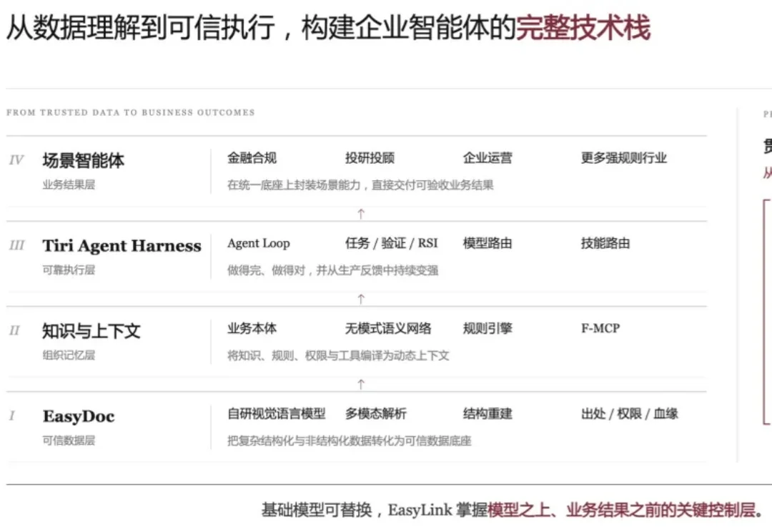
Task: Click the 投研投顾 item
Action: coord(370,158)
